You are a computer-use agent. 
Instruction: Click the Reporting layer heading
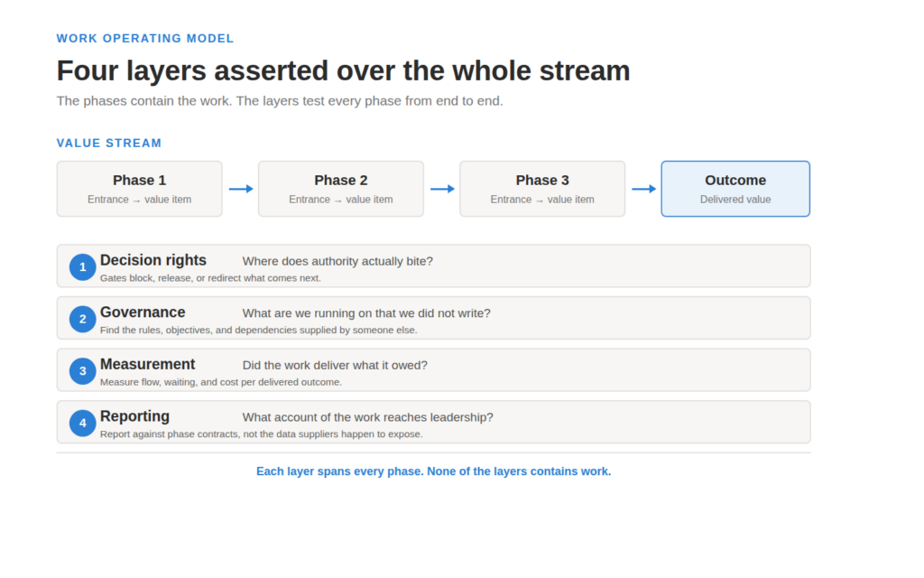pyautogui.click(x=135, y=416)
